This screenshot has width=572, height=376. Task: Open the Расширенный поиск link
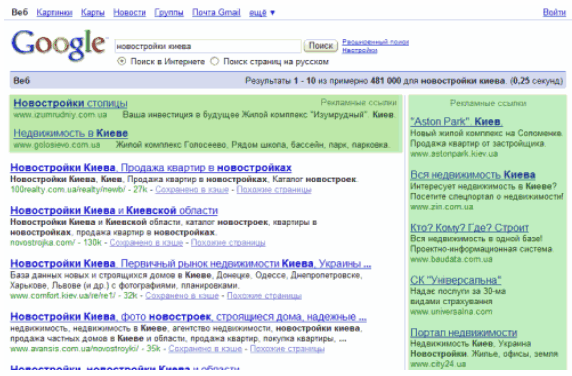(x=375, y=42)
